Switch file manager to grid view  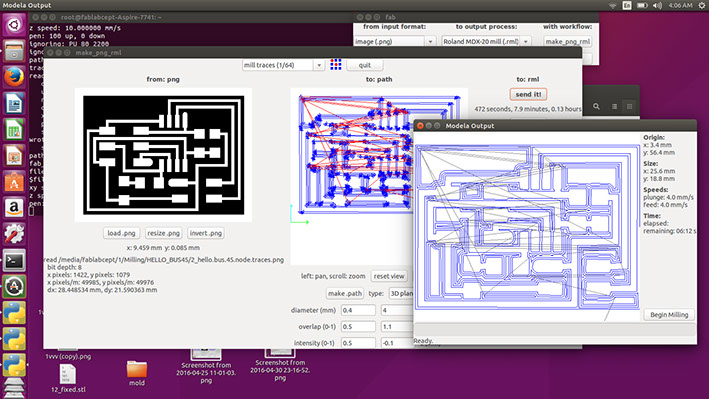[629, 106]
